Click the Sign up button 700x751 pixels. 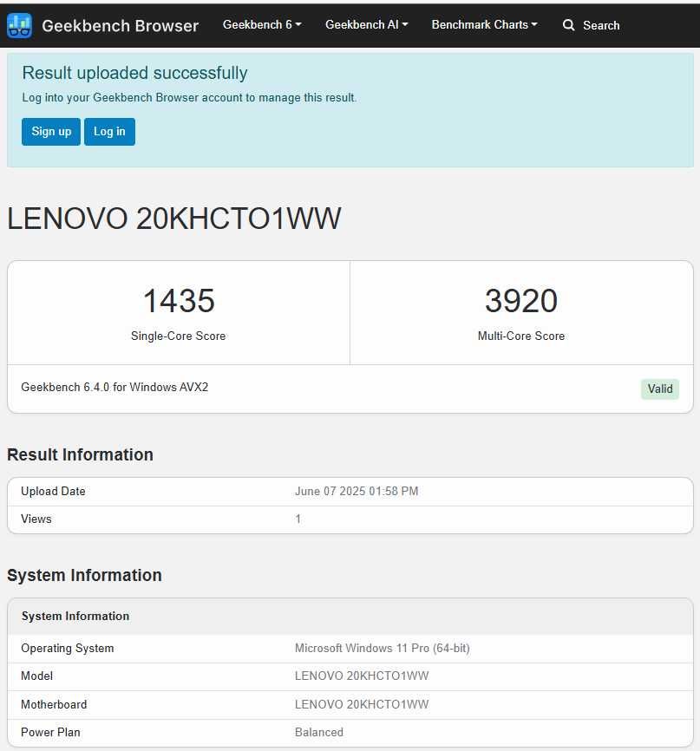click(x=51, y=132)
